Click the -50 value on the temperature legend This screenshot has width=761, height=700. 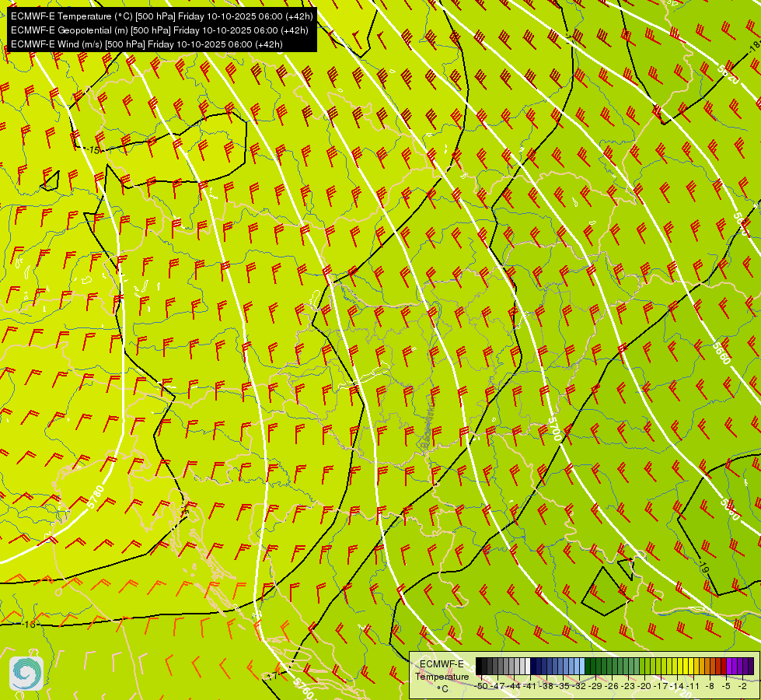[x=482, y=686]
